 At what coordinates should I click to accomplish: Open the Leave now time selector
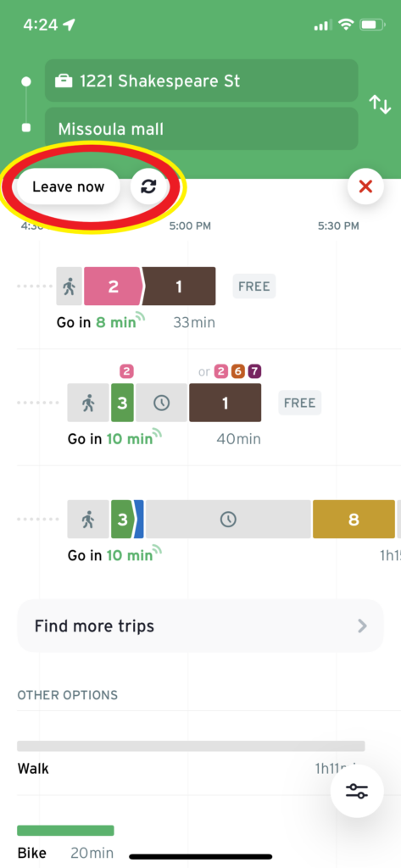point(68,186)
